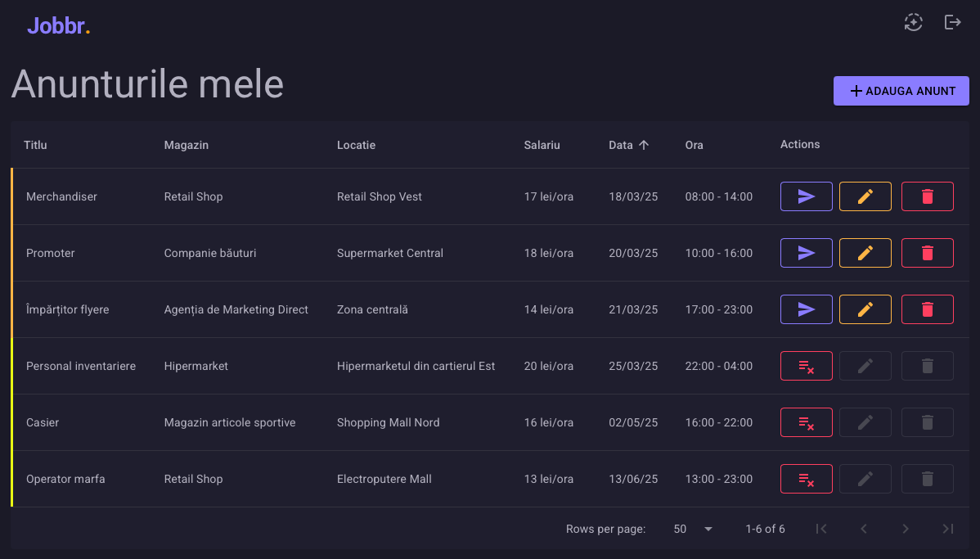The image size is (980, 559).
Task: Delete the Împărțitor flyere listing
Action: coord(927,309)
